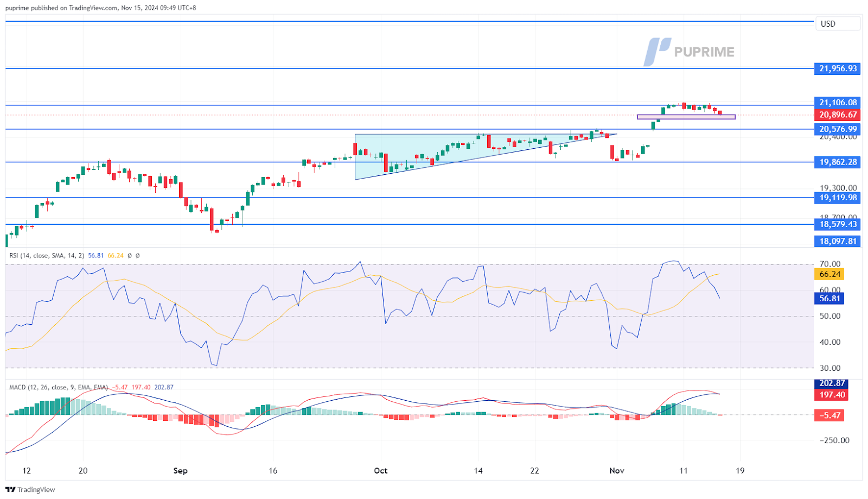Select the 19,119.98 support level label
Screen dimensions: 868x499
tap(838, 198)
